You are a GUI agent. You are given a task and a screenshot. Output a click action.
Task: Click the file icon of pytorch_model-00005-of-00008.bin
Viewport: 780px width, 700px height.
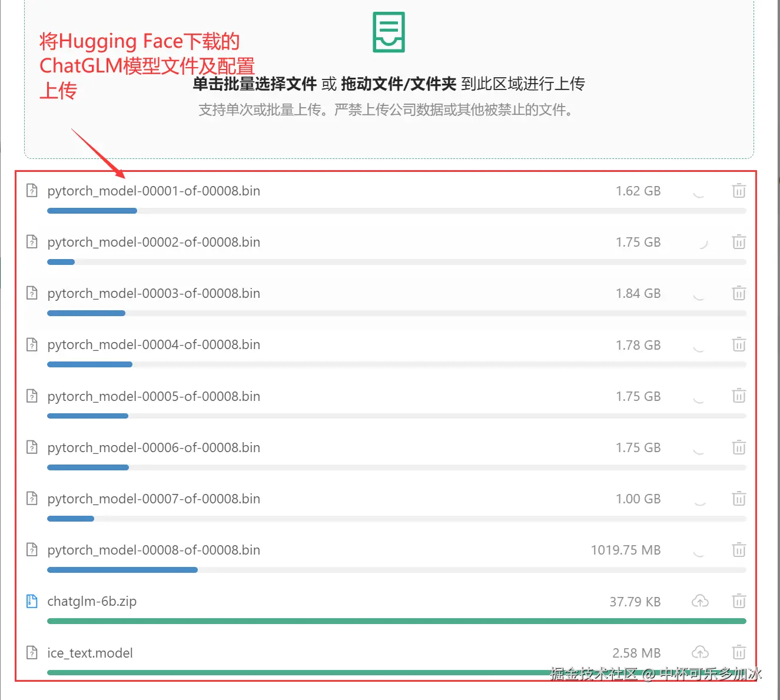pos(32,396)
